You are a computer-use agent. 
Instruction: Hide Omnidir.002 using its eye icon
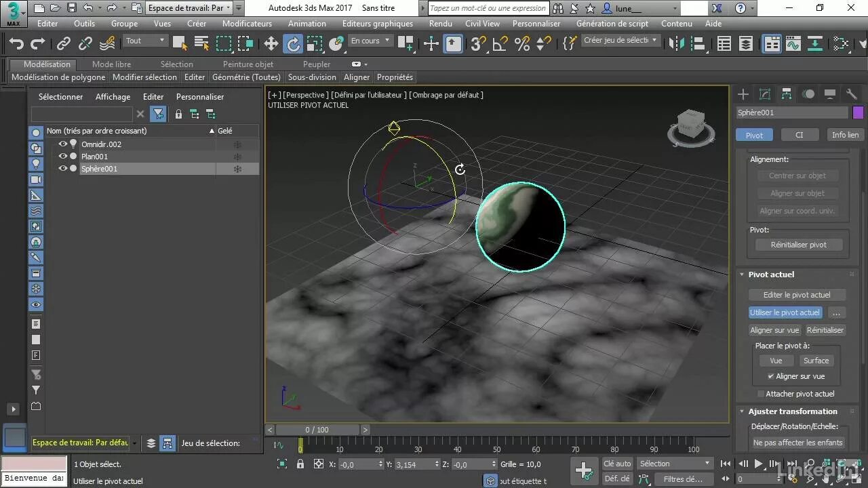[62, 144]
